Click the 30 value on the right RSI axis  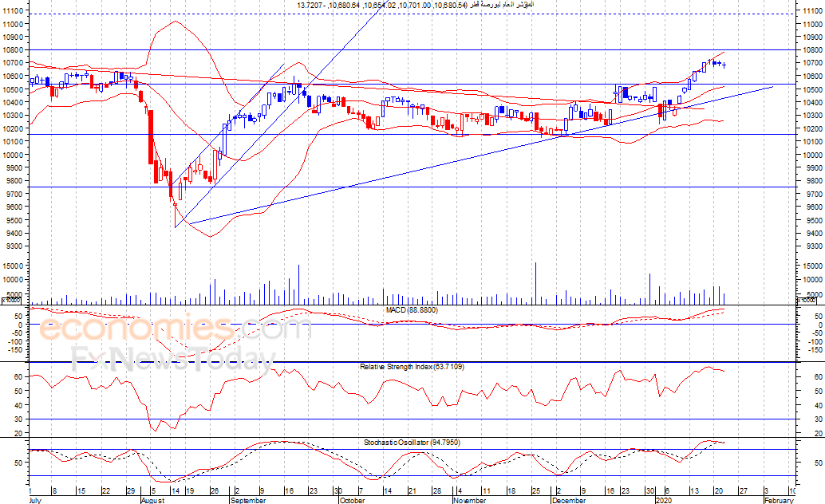[818, 419]
